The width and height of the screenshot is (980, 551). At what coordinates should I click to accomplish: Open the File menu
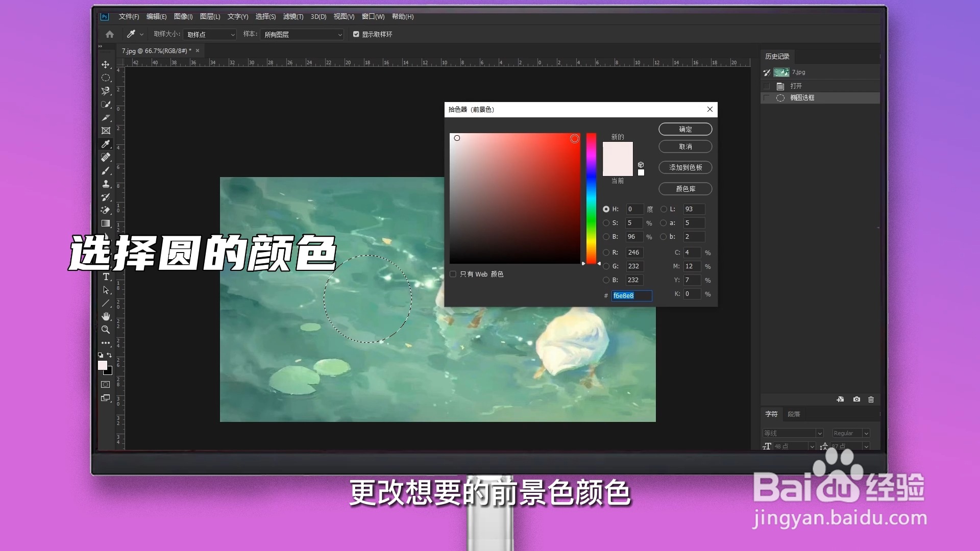point(129,17)
